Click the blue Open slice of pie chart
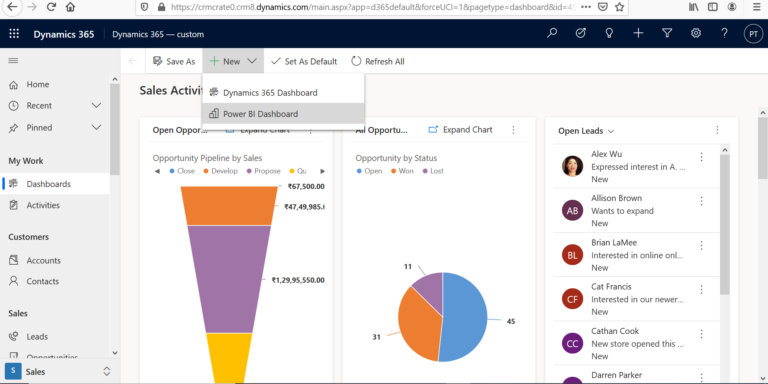The width and height of the screenshot is (768, 384). (x=464, y=317)
